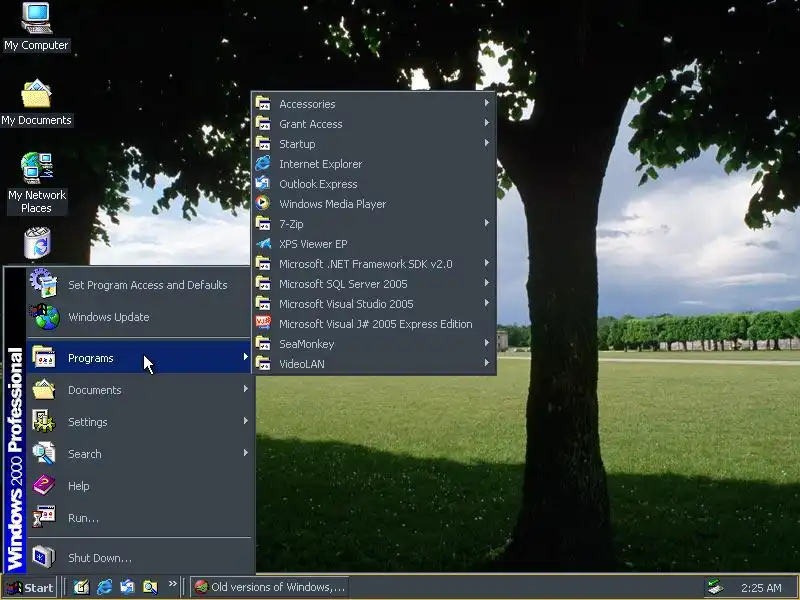Click the Run hourglass icon
Viewport: 800px width, 600px height.
tap(43, 516)
